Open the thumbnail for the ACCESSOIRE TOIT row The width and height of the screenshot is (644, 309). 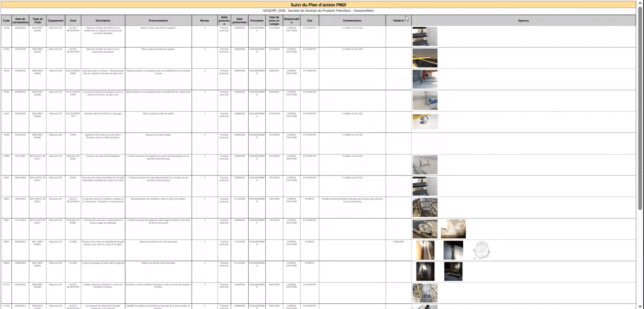[425, 122]
